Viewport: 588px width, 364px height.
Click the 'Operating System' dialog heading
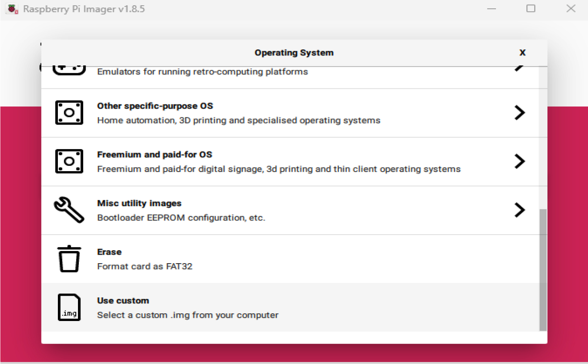coord(294,53)
